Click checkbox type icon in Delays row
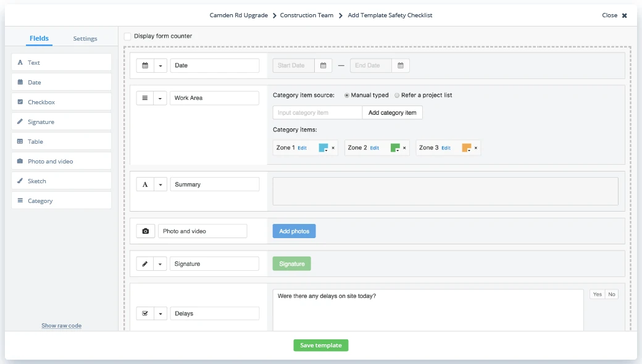642x364 pixels. coord(145,313)
